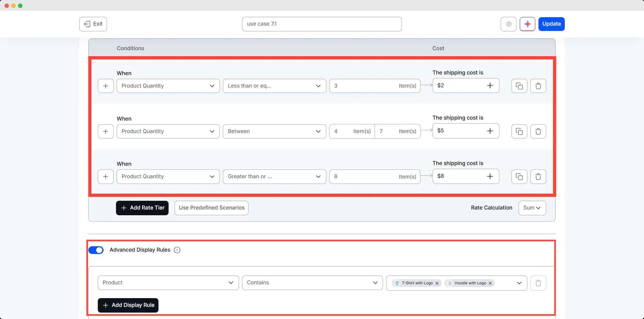644x319 pixels.
Task: Add a condition with plus icon beside first When
Action: 106,86
